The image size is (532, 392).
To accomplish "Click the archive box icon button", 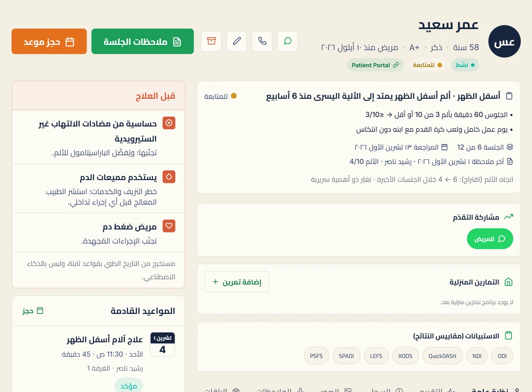I will (211, 41).
